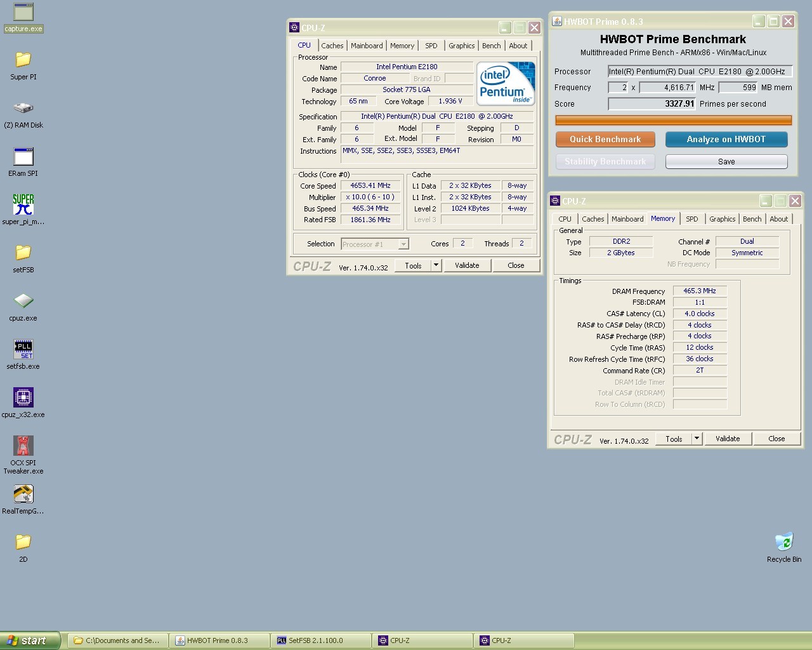Click the Core Voltage value 1.936 V
This screenshot has width=812, height=650.
[x=450, y=101]
